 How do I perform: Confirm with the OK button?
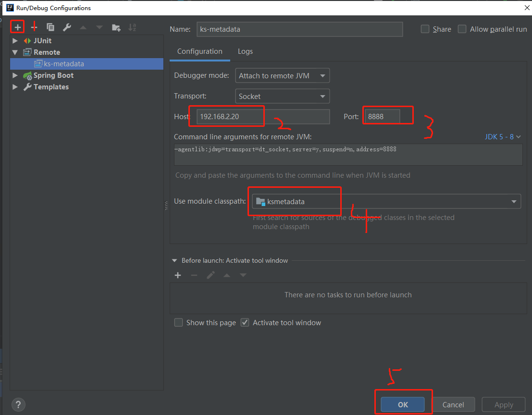(x=403, y=404)
